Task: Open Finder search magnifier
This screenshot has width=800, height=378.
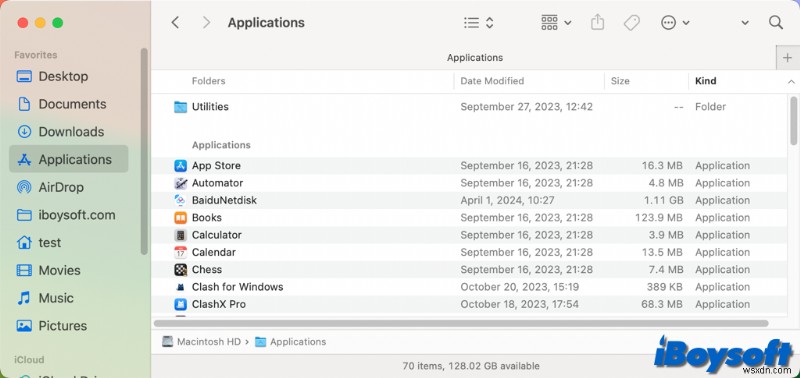Action: coord(776,22)
